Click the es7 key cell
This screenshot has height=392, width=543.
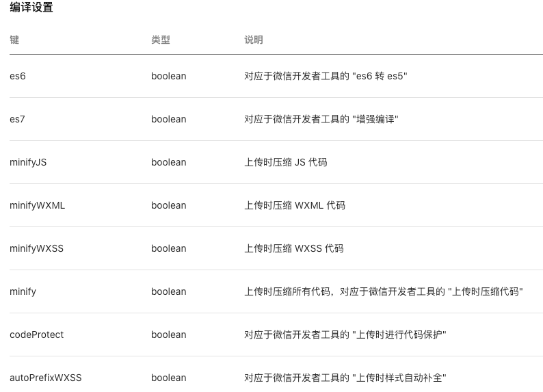click(x=17, y=119)
